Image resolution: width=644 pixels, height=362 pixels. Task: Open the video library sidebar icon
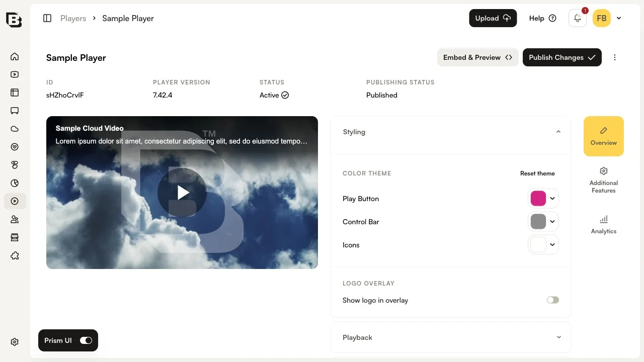[x=15, y=74]
